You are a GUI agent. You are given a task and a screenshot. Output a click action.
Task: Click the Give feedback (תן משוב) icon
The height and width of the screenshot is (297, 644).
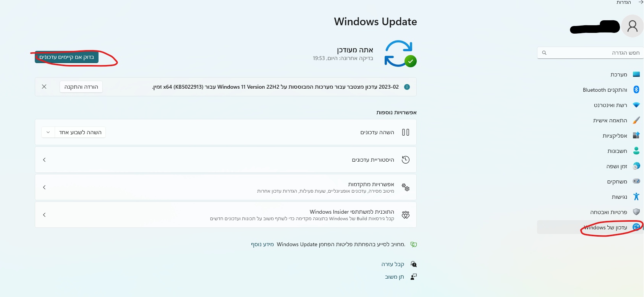click(x=414, y=276)
